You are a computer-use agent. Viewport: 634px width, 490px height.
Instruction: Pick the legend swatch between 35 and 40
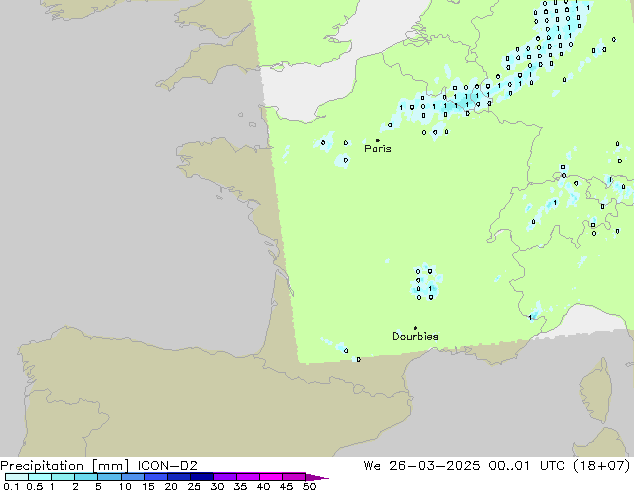pyautogui.click(x=248, y=477)
